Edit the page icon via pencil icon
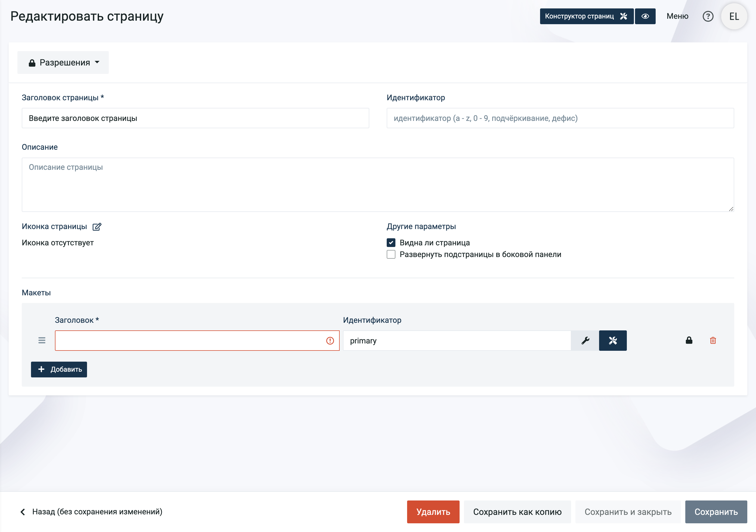The width and height of the screenshot is (756, 532). pos(97,227)
